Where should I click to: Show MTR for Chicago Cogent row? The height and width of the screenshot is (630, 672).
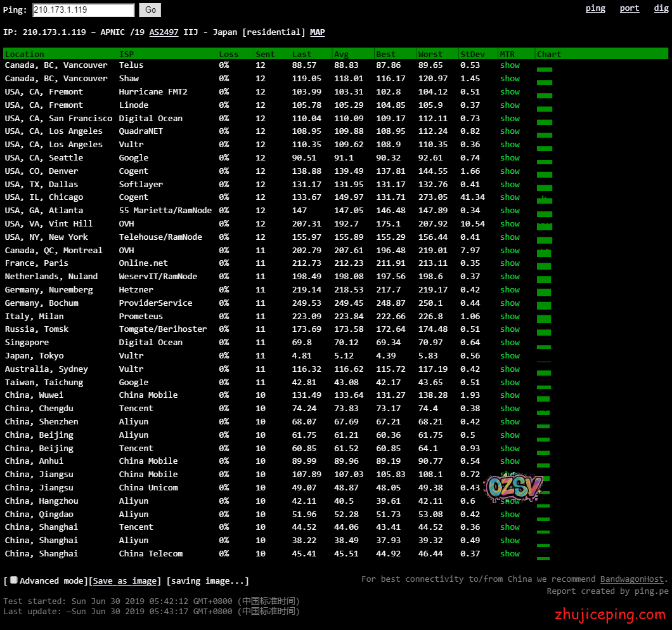[510, 197]
